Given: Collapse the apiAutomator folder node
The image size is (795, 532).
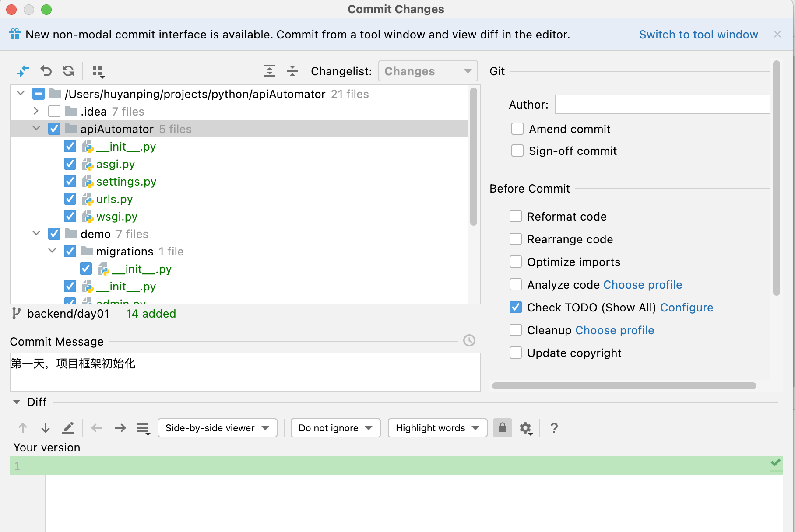Looking at the screenshot, I should pos(36,128).
